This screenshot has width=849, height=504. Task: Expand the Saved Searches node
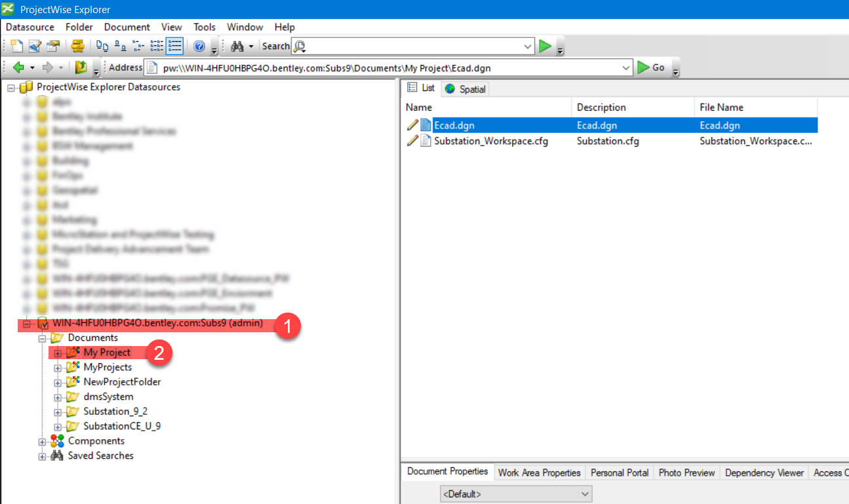(42, 456)
